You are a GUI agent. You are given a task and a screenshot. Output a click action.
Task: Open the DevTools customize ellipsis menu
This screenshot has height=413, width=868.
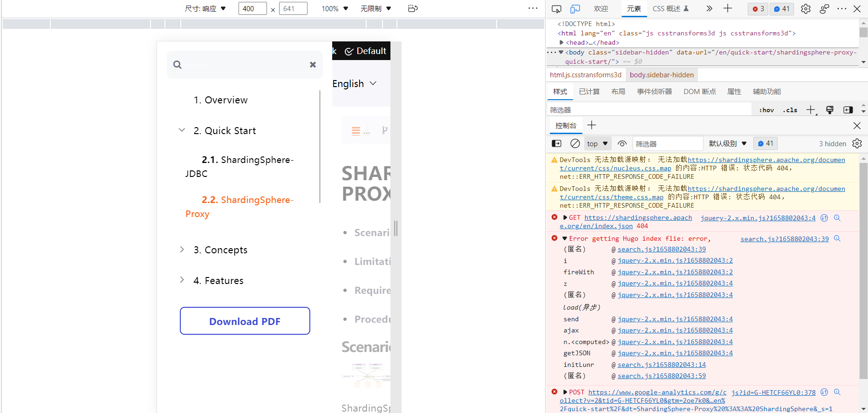841,9
